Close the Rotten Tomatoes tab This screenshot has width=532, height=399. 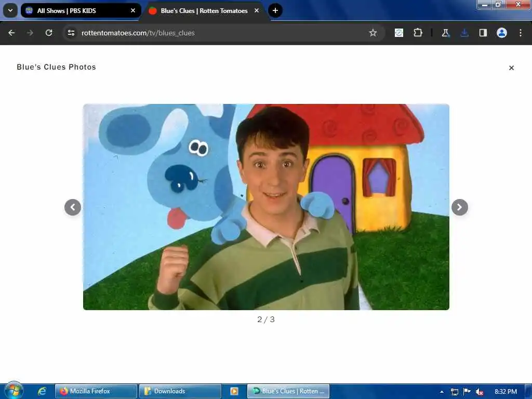coord(257,10)
